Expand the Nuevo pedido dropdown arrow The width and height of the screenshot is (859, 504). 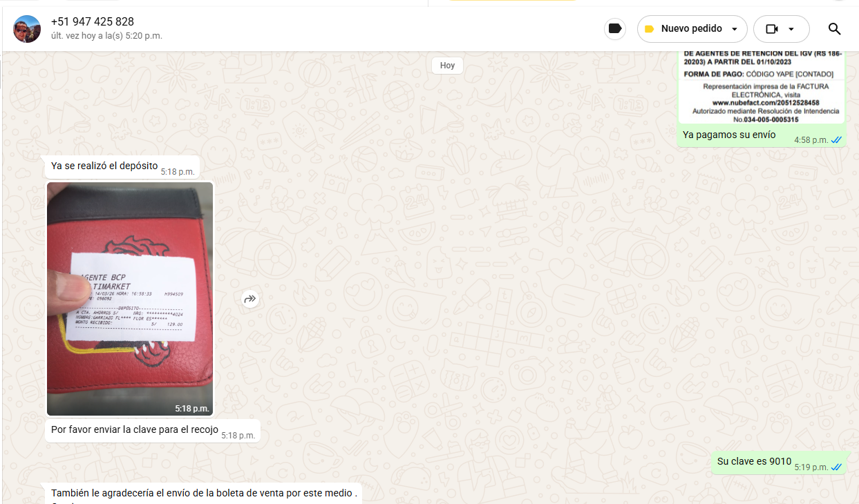[735, 29]
